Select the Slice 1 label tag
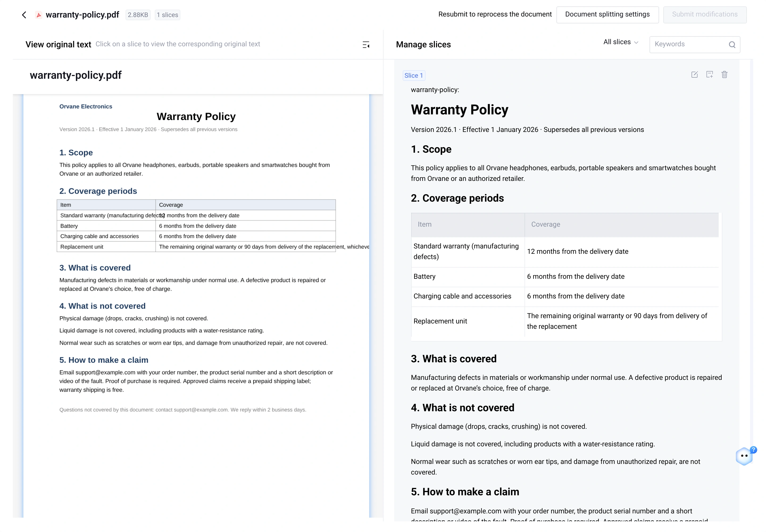This screenshot has height=532, width=766. coord(413,76)
